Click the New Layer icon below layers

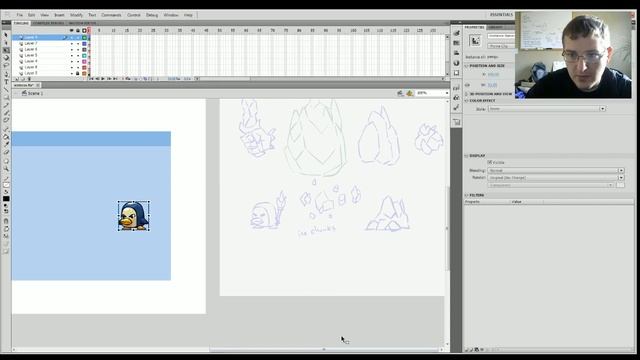(17, 79)
